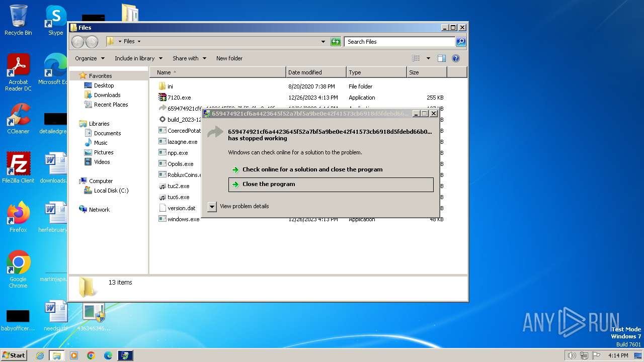Open Windows Media Player taskbar icon
644x362 pixels.
point(74,355)
